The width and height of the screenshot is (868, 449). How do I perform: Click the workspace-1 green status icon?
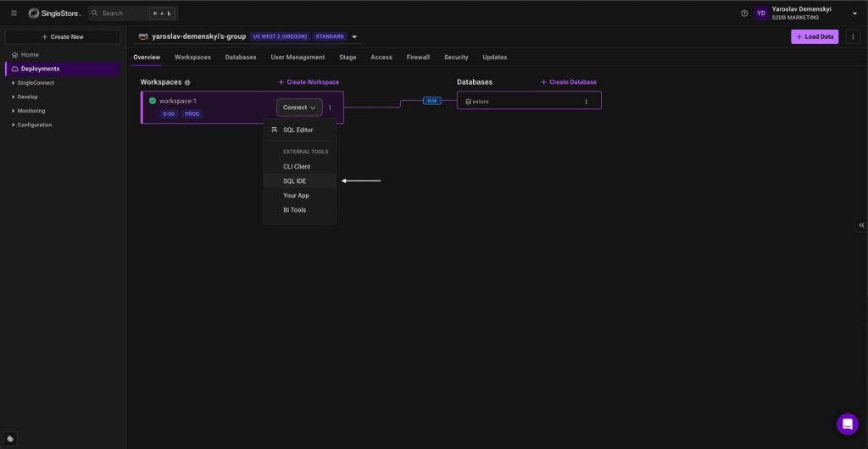(153, 101)
